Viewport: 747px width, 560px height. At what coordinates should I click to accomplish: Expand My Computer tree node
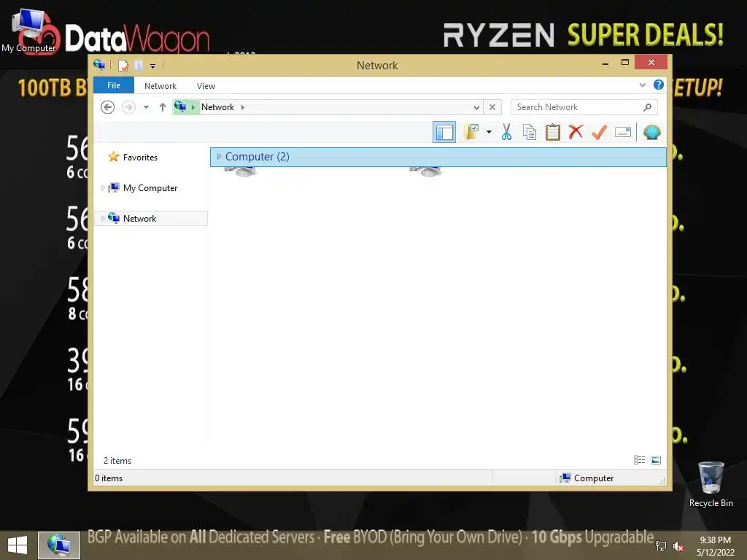coord(102,188)
